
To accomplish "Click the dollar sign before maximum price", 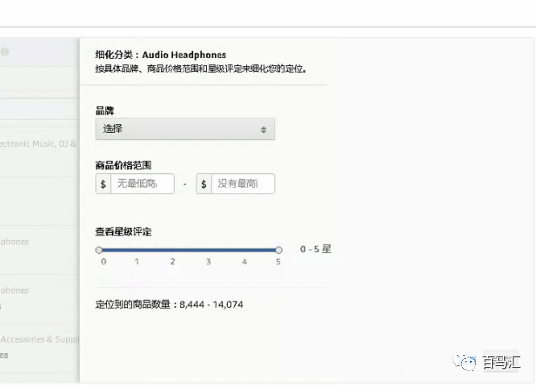I will 204,184.
